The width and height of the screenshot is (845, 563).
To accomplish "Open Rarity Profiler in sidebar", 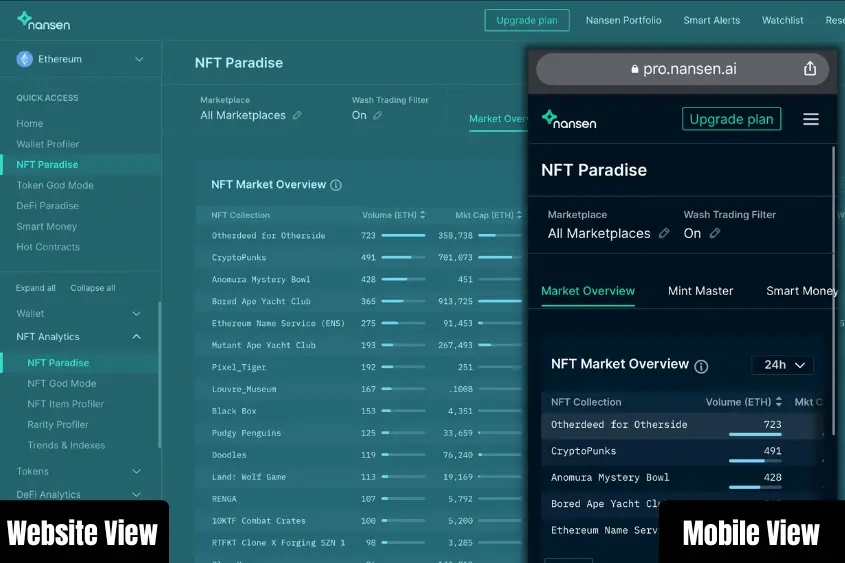I will pyautogui.click(x=58, y=425).
